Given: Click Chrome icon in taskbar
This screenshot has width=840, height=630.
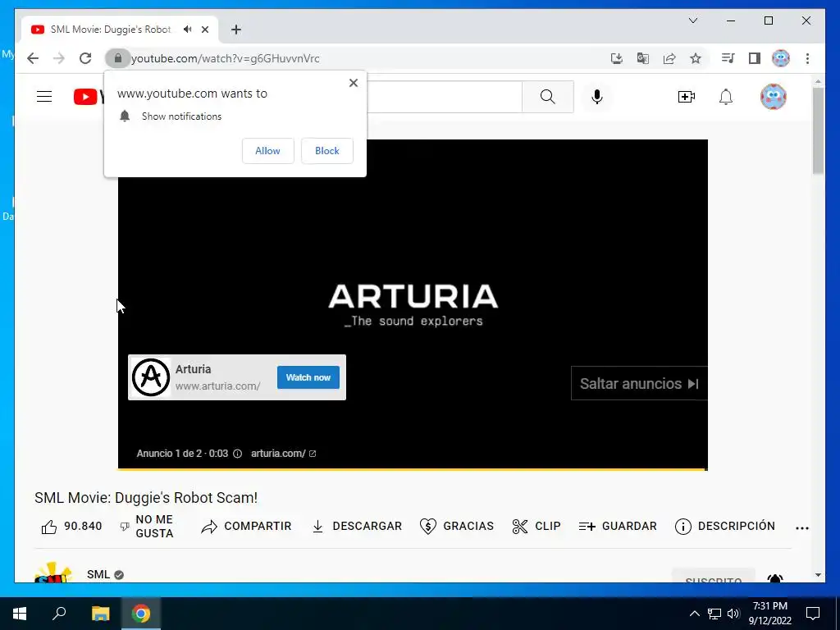Looking at the screenshot, I should coord(141,614).
